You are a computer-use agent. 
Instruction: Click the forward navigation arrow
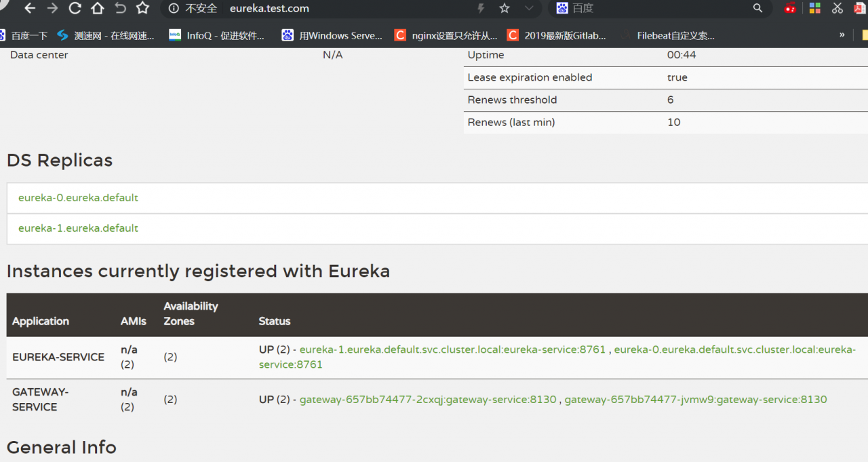[x=52, y=8]
